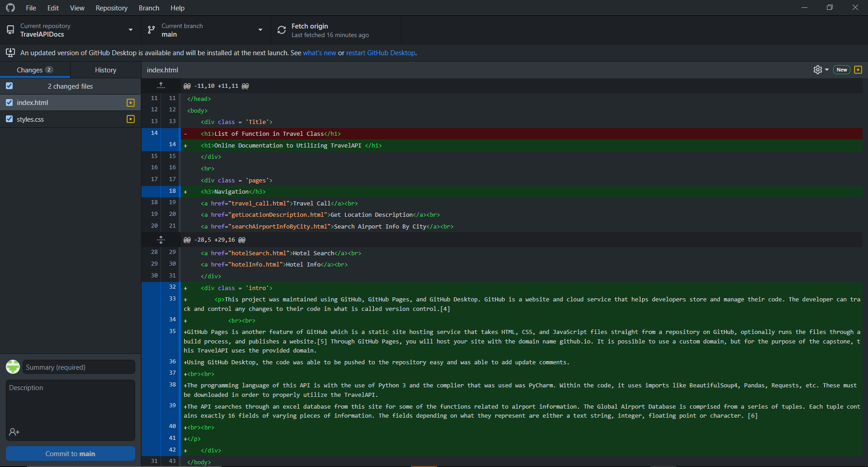Click the GitHub Octocat logo icon

pyautogui.click(x=10, y=8)
